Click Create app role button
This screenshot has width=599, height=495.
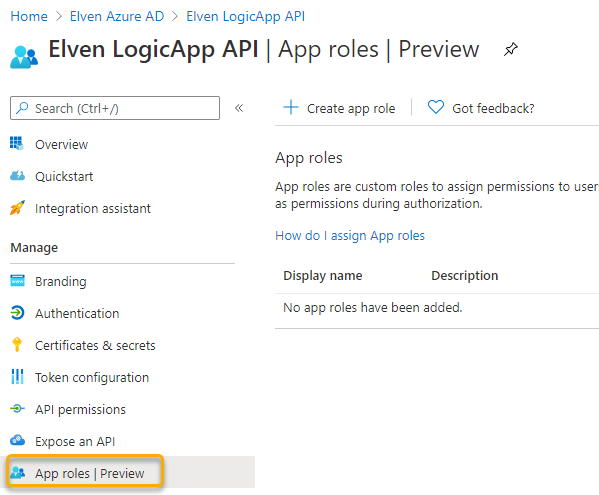[x=339, y=108]
